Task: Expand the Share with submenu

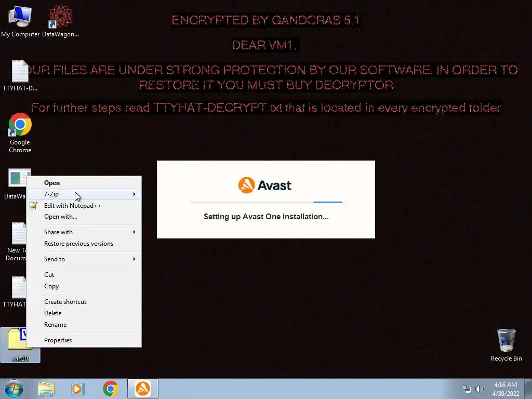Action: pyautogui.click(x=84, y=232)
